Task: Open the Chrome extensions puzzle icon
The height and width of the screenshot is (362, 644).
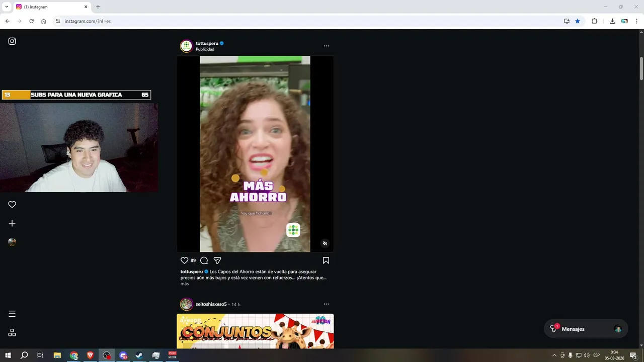Action: tap(594, 21)
